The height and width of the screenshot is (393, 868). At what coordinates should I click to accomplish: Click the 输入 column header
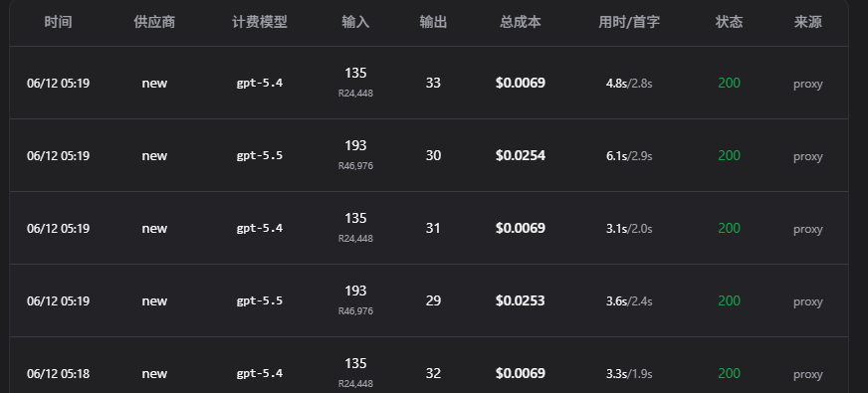[355, 22]
